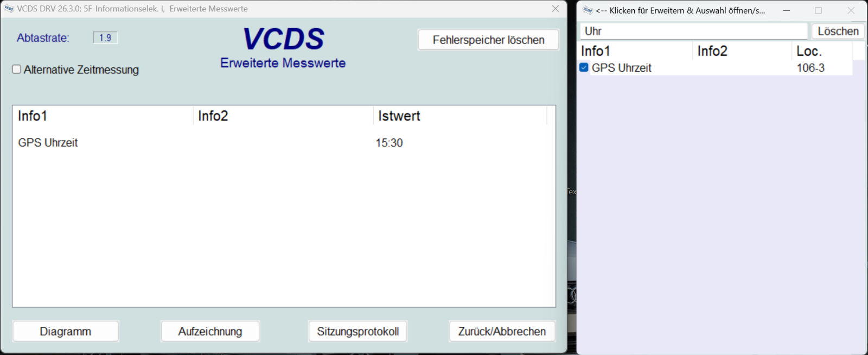
Task: Click the Abtastrate label
Action: (x=43, y=37)
